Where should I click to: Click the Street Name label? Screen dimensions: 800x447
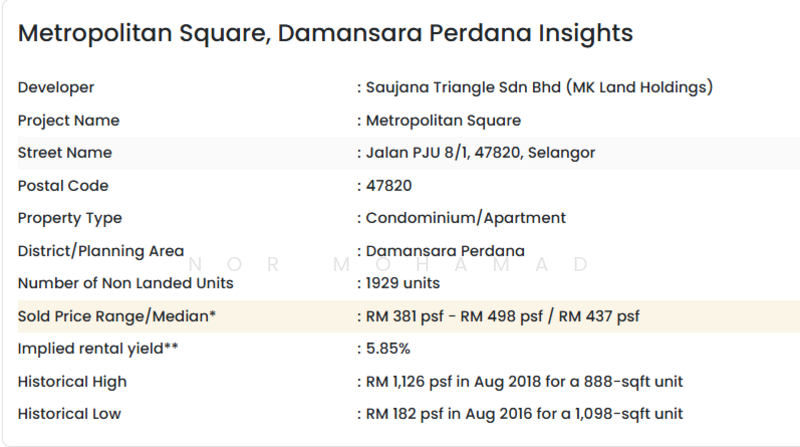click(x=65, y=153)
